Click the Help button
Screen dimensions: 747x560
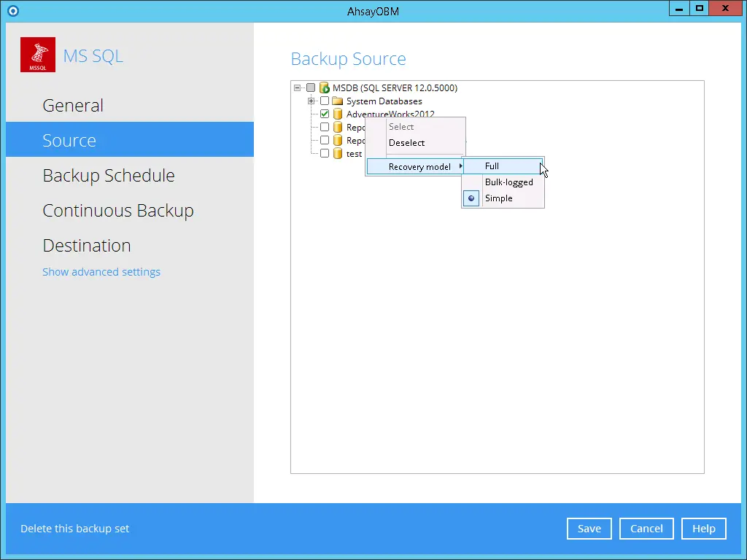click(x=703, y=528)
